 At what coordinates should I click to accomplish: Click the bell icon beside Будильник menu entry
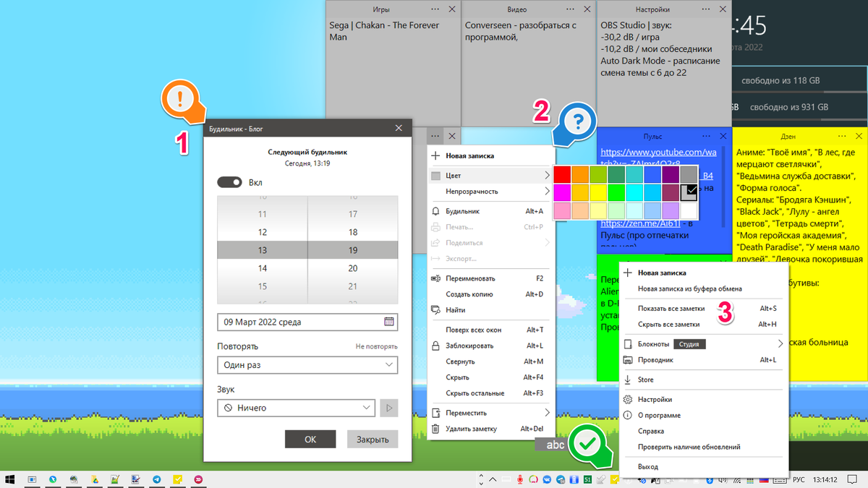tap(435, 211)
